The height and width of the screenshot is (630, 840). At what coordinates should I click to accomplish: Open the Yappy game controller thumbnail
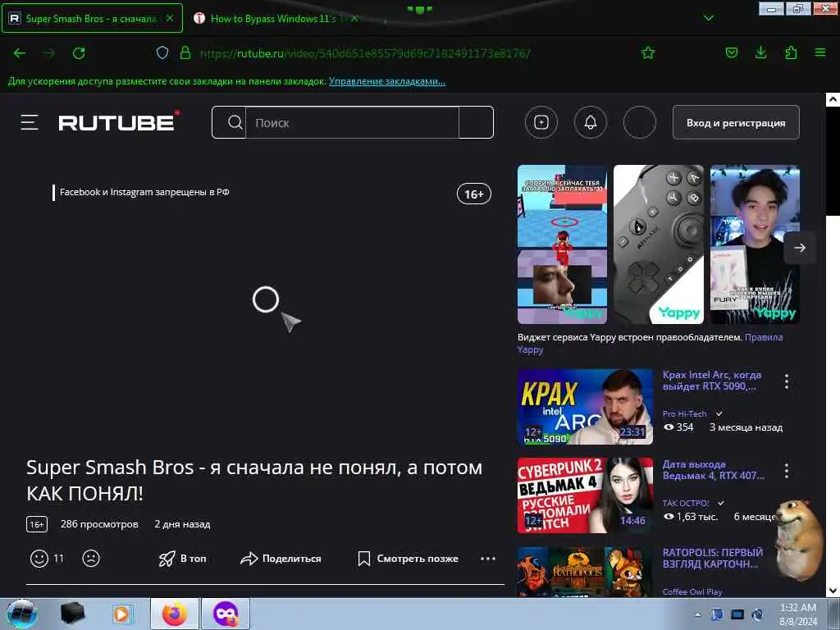[659, 244]
